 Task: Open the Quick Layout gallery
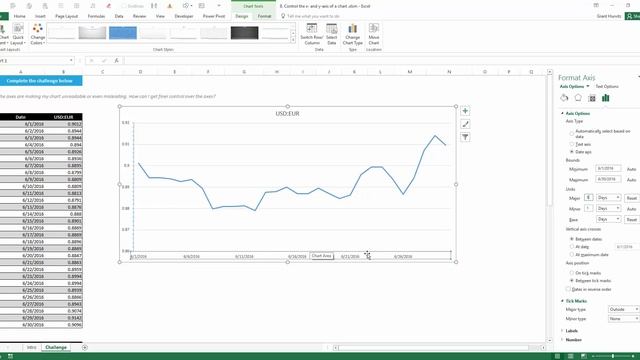point(18,34)
